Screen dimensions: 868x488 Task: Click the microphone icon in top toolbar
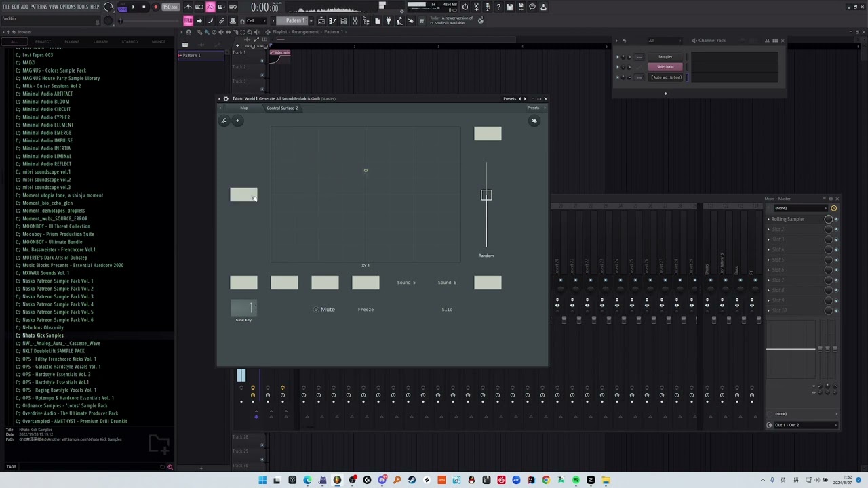pos(487,7)
